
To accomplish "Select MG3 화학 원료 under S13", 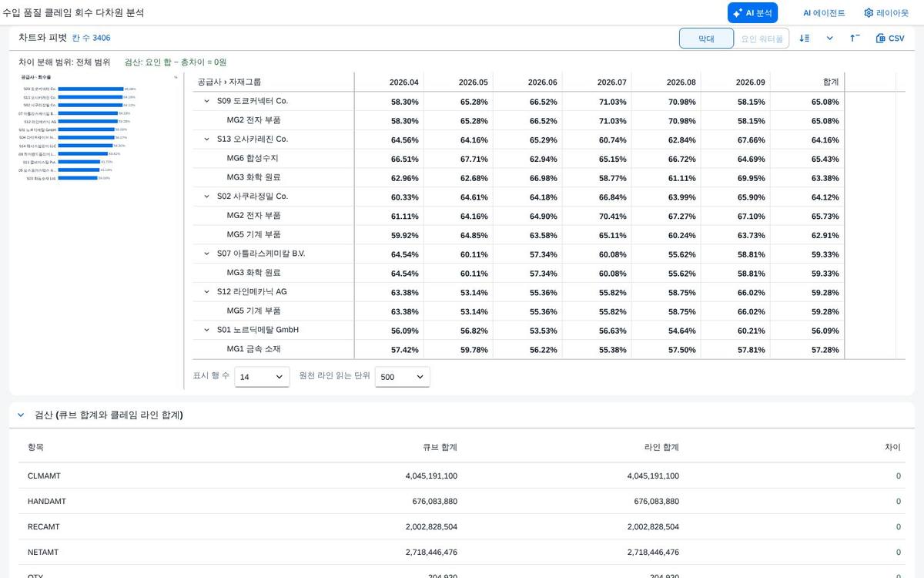I will pos(253,177).
